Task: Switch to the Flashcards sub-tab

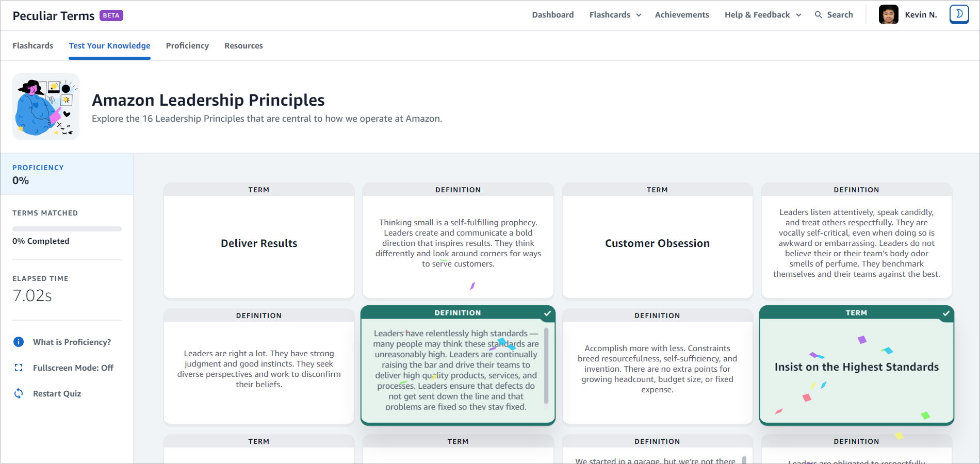Action: pyautogui.click(x=33, y=46)
